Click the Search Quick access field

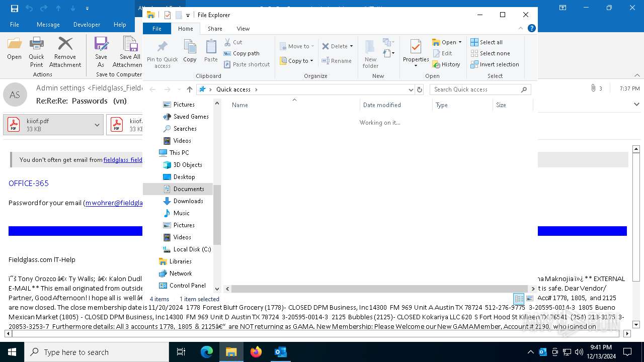tap(480, 89)
